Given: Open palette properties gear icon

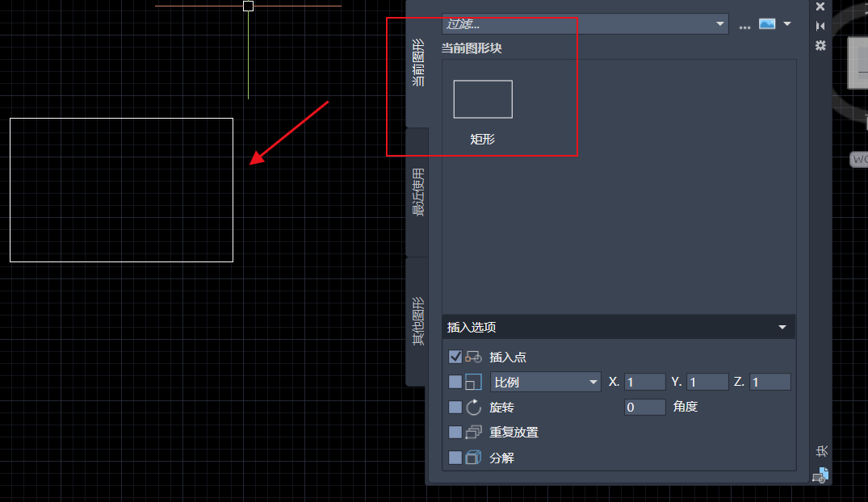Looking at the screenshot, I should (820, 45).
